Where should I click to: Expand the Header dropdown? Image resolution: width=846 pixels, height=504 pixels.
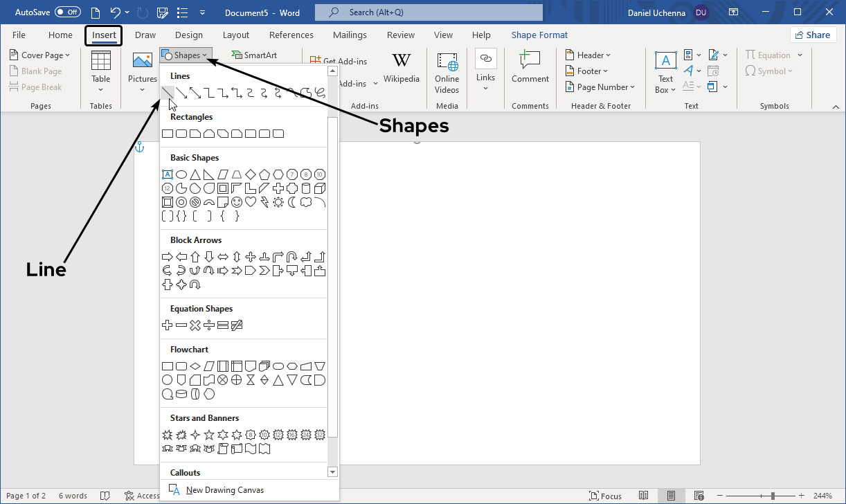point(588,55)
